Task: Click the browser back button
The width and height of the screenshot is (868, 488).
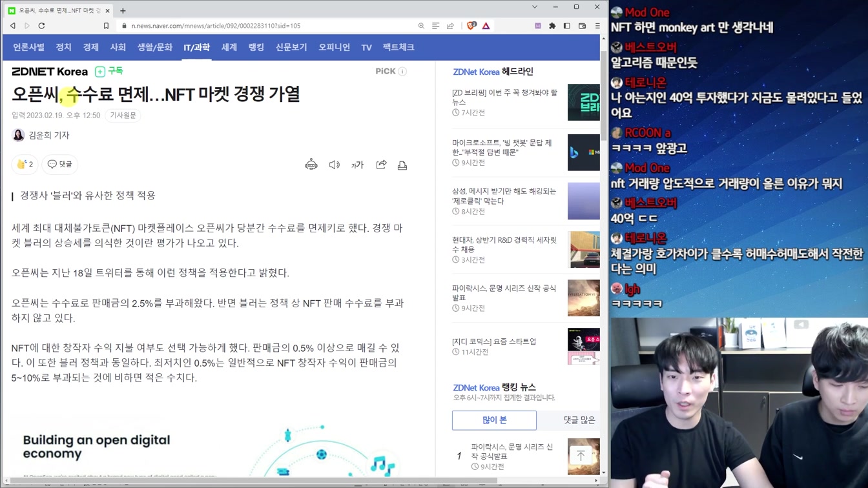Action: coord(13,26)
